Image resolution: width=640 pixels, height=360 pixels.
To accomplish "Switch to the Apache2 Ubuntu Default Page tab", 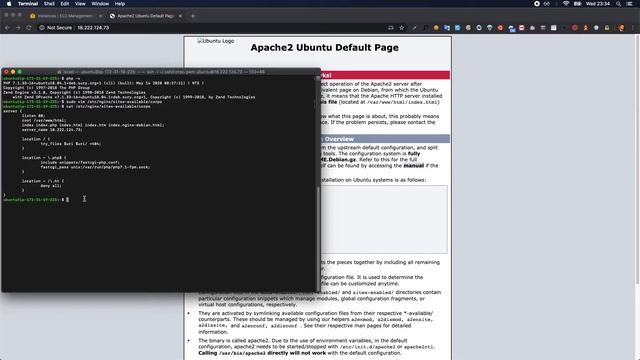I will pos(145,16).
